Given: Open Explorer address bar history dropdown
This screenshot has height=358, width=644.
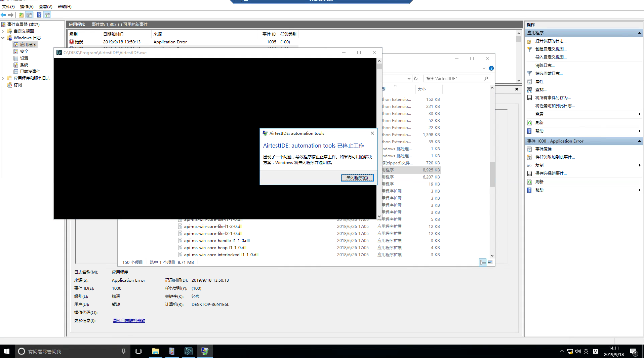Looking at the screenshot, I should pos(409,78).
